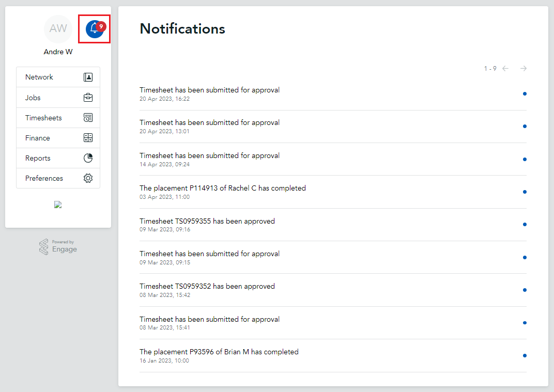Click unread dot on 14 Apr 09:24 notification

pos(525,159)
